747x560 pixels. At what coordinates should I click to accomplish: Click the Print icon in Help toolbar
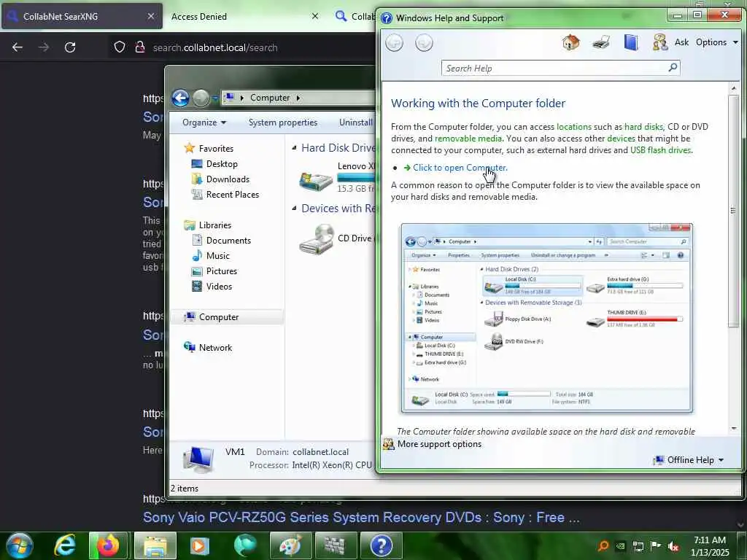(601, 43)
